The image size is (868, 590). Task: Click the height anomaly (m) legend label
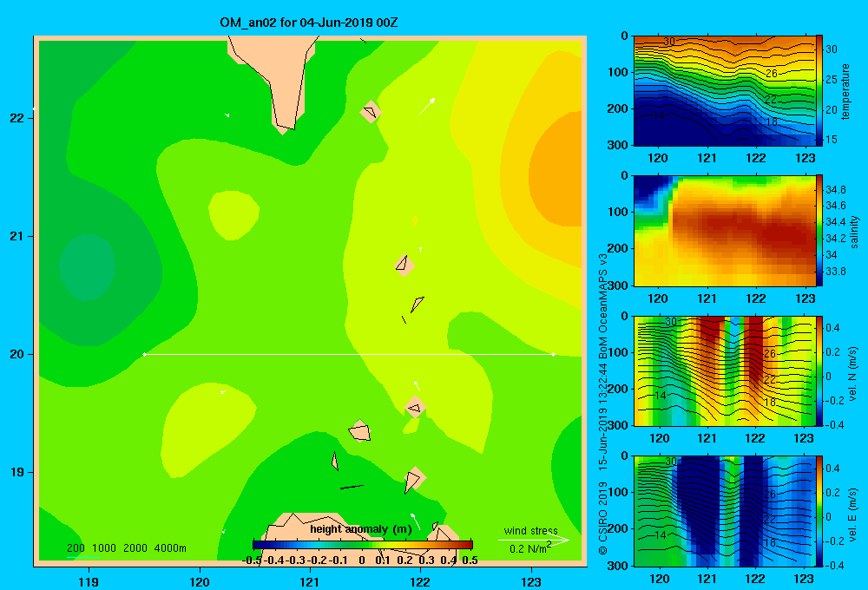(x=361, y=529)
